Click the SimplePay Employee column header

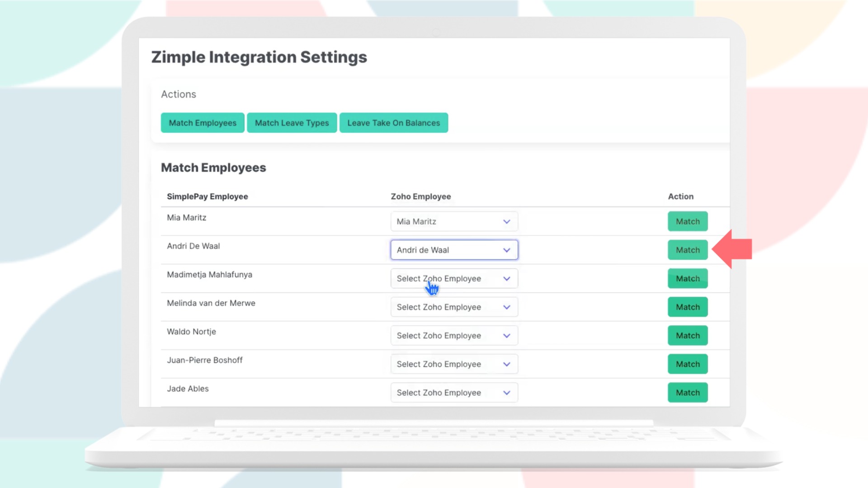[x=208, y=197]
